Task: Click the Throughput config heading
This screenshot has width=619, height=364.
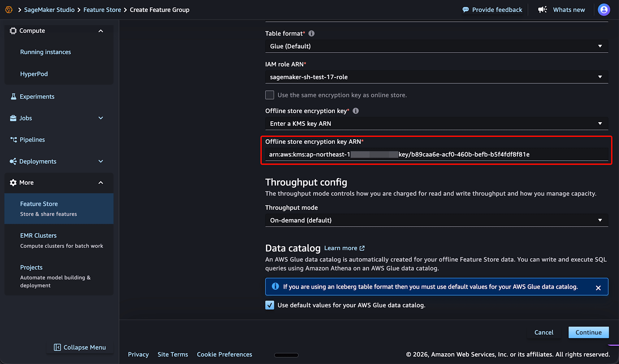Action: pos(306,182)
